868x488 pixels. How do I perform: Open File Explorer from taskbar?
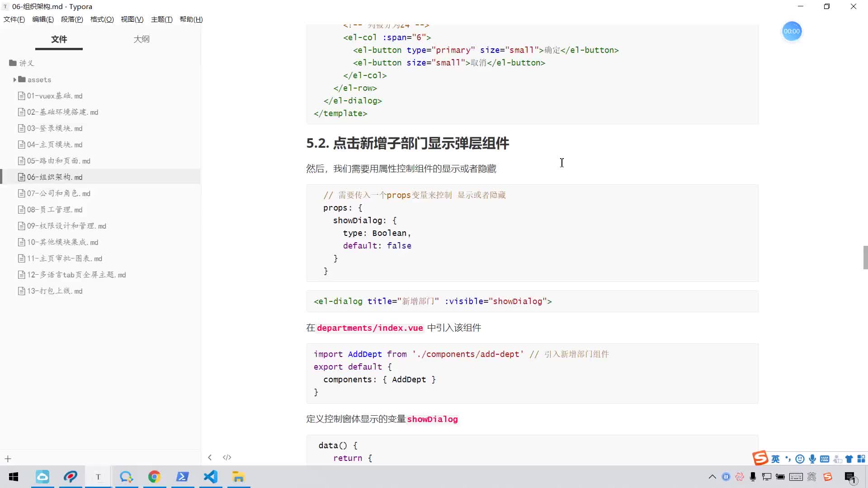tap(238, 477)
